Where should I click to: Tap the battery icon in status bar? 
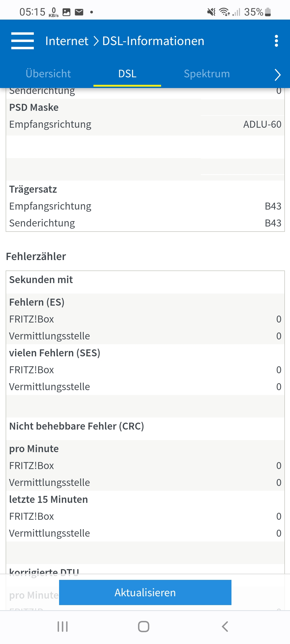(x=268, y=12)
